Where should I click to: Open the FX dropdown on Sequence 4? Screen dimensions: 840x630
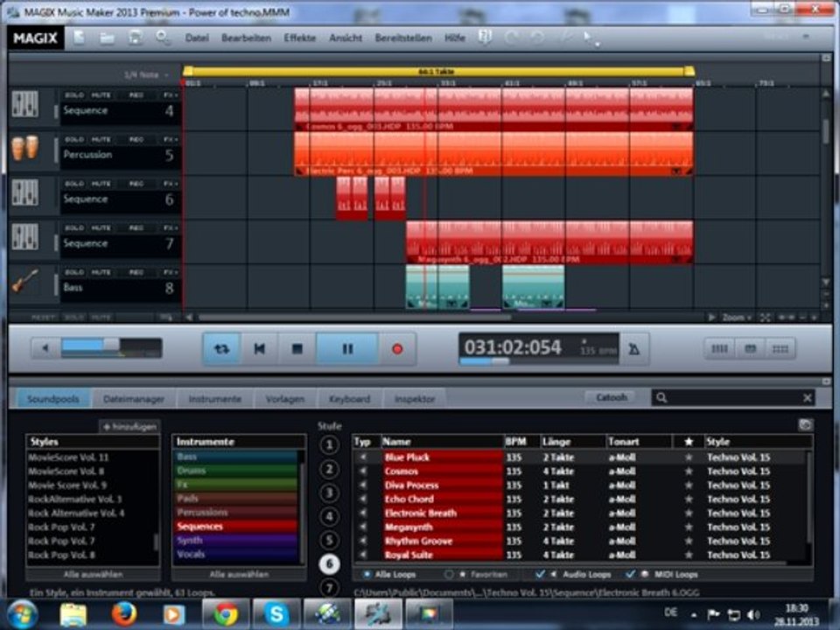pyautogui.click(x=171, y=94)
